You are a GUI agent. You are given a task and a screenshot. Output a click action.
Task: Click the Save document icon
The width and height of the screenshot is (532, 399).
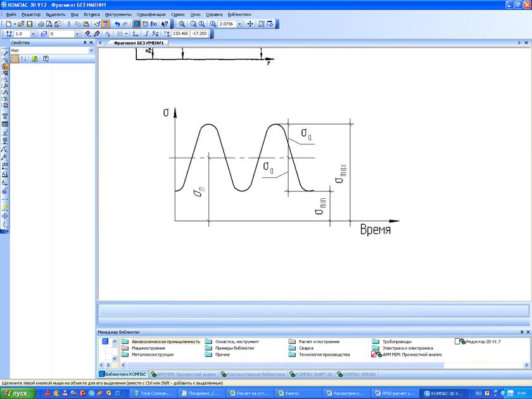(x=29, y=24)
